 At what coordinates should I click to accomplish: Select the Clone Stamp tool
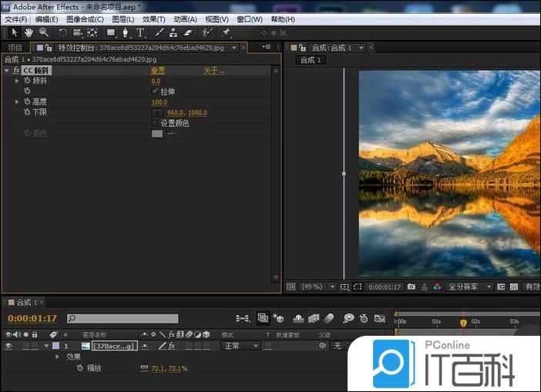[x=173, y=32]
